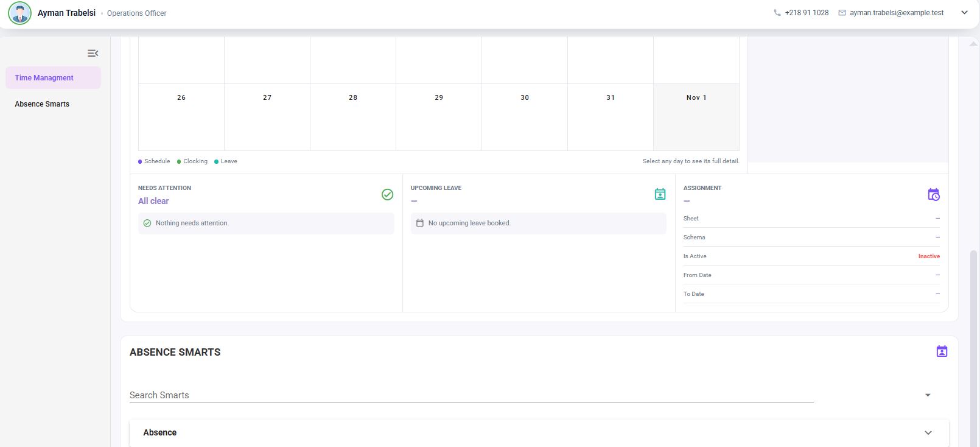Click the Clocking legend item
This screenshot has width=980, height=447.
pos(192,161)
